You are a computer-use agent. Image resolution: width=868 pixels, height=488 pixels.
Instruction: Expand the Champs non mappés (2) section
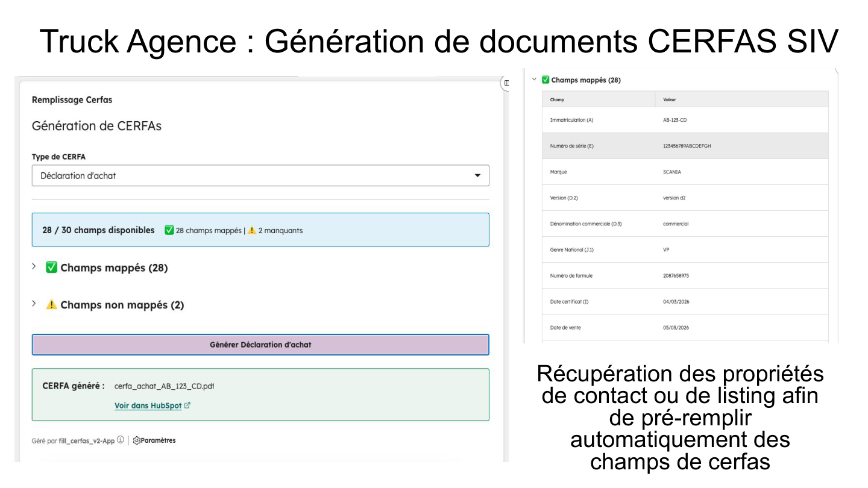[34, 304]
